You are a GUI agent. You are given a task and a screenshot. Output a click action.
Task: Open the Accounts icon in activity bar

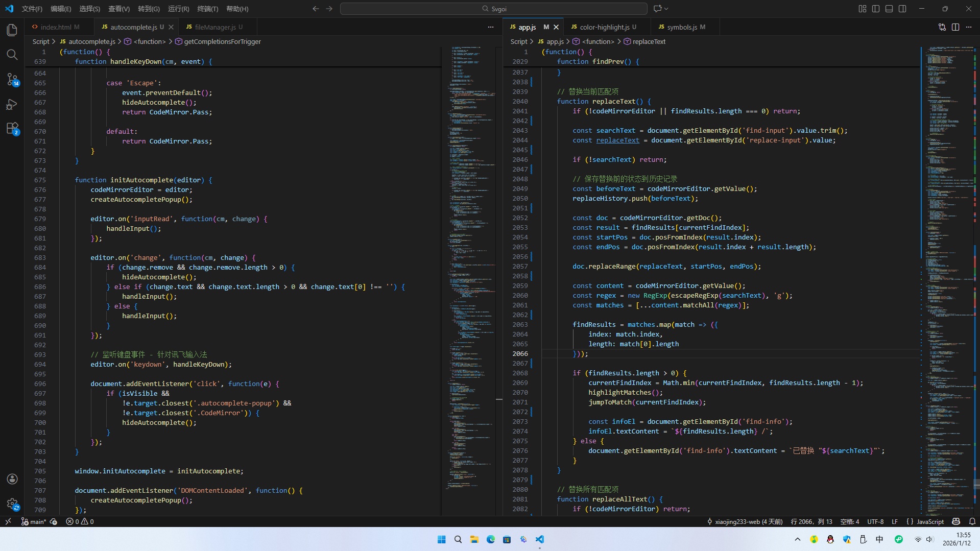[12, 479]
